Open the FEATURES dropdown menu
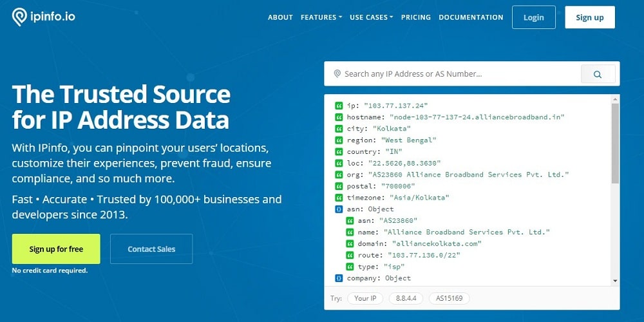This screenshot has width=644, height=322. pyautogui.click(x=321, y=17)
